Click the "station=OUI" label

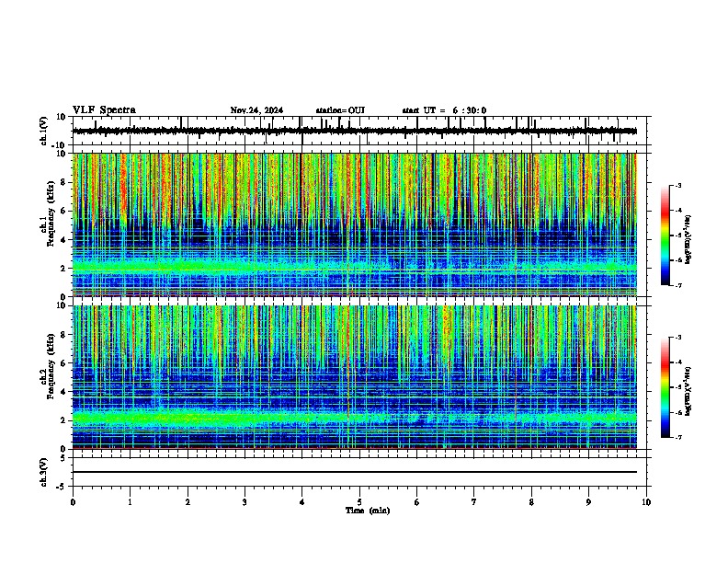tap(340, 110)
